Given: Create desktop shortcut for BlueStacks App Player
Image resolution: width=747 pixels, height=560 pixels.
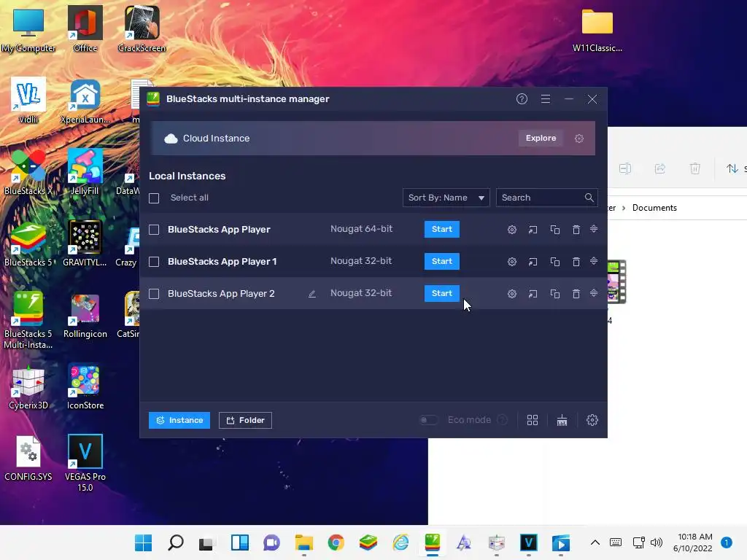Looking at the screenshot, I should 533,230.
